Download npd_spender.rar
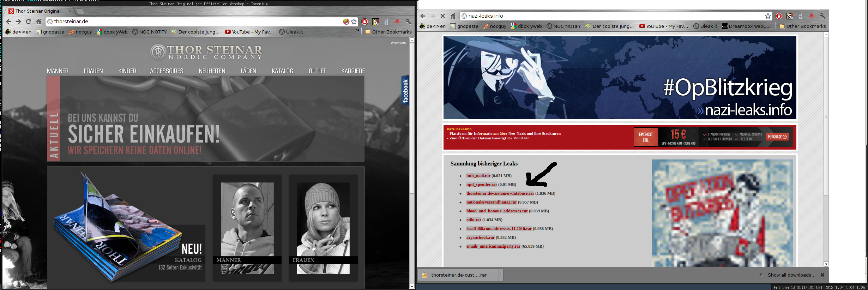Image resolution: width=868 pixels, height=290 pixels. 482,185
